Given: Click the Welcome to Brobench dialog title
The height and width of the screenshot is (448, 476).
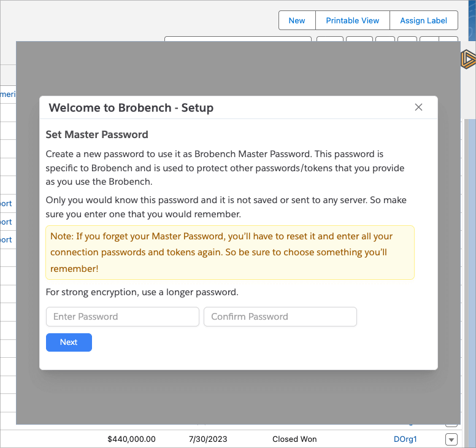Looking at the screenshot, I should pyautogui.click(x=131, y=108).
